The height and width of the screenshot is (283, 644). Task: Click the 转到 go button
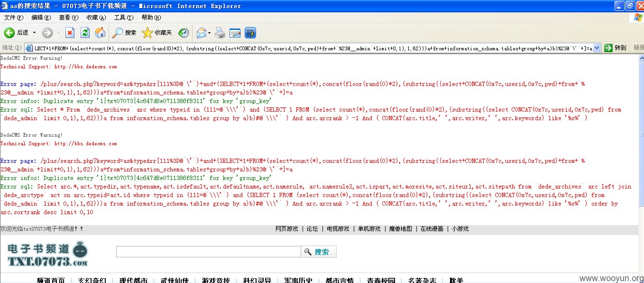(616, 48)
